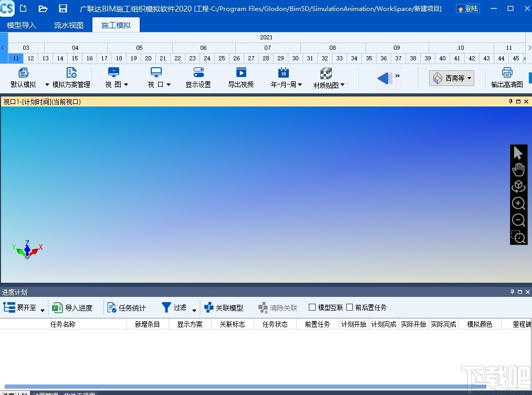Switch to the 流水视图 tab
The width and height of the screenshot is (532, 395).
click(68, 24)
